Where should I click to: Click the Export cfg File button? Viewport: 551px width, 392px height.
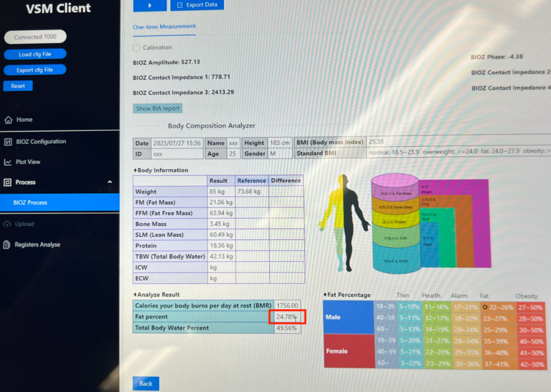click(x=35, y=70)
